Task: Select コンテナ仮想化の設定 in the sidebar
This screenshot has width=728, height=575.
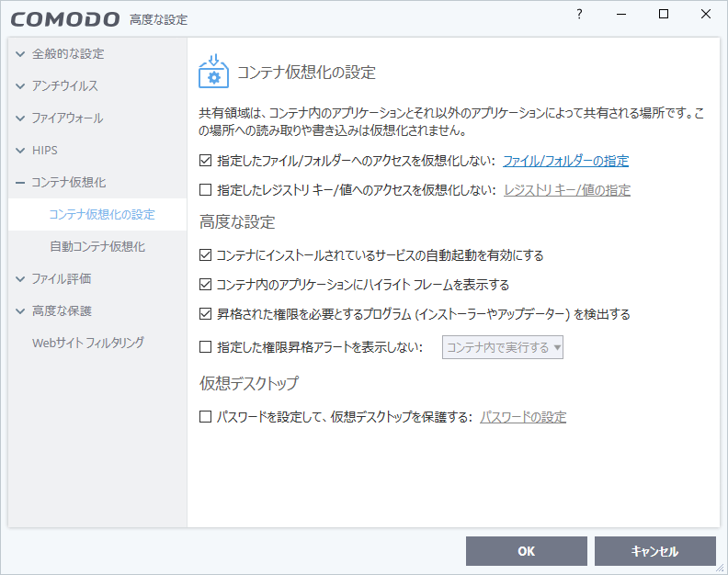Action: (102, 214)
